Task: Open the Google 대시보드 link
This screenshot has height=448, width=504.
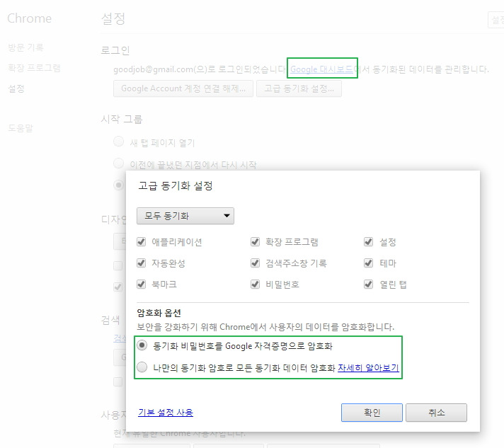Action: [321, 69]
